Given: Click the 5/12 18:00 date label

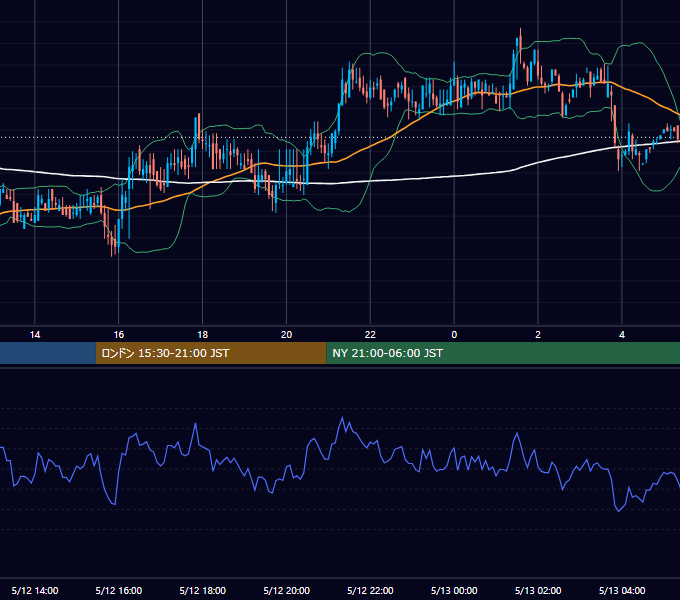Looking at the screenshot, I should (x=203, y=590).
